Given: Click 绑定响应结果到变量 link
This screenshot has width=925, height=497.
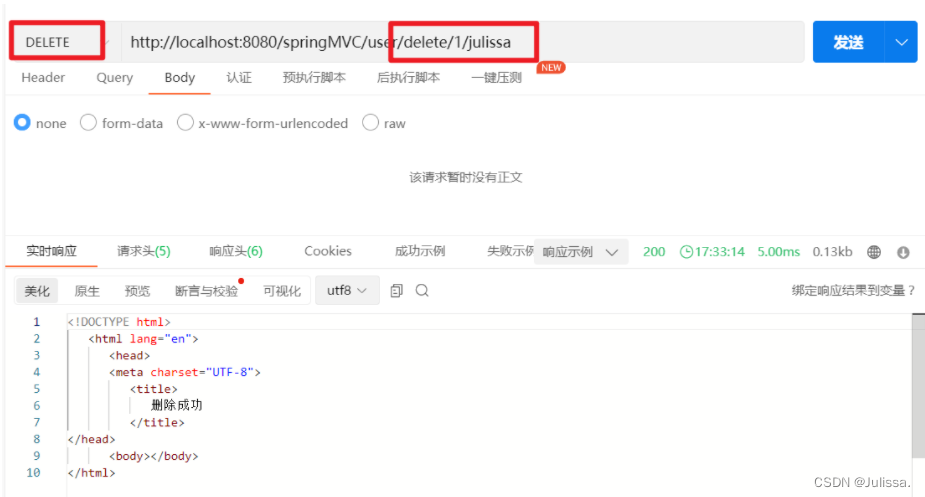Looking at the screenshot, I should [x=853, y=290].
